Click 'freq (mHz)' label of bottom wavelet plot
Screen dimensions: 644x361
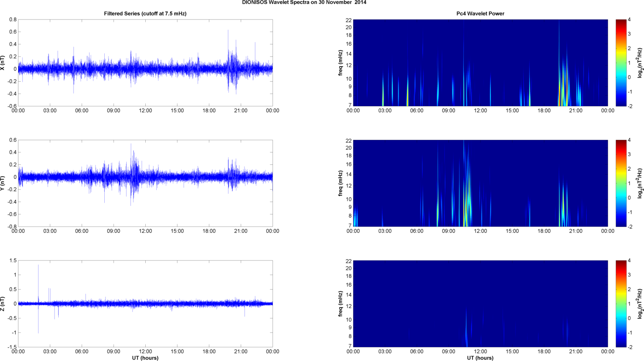coord(340,304)
